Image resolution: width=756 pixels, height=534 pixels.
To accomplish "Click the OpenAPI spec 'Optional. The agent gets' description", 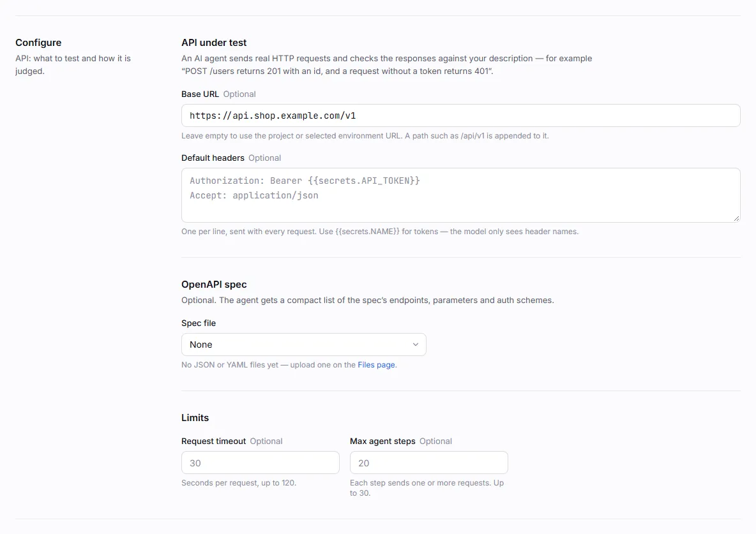I will (367, 300).
